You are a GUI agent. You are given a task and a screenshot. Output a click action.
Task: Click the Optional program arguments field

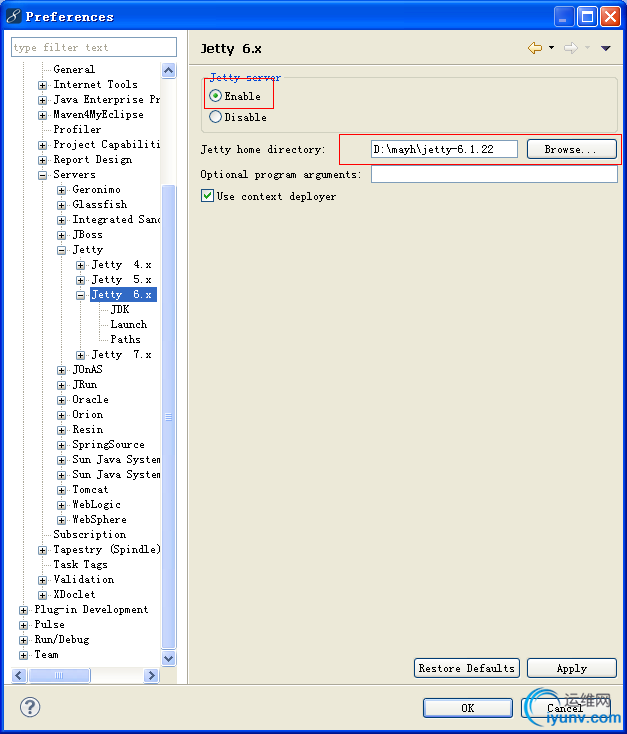(x=494, y=175)
